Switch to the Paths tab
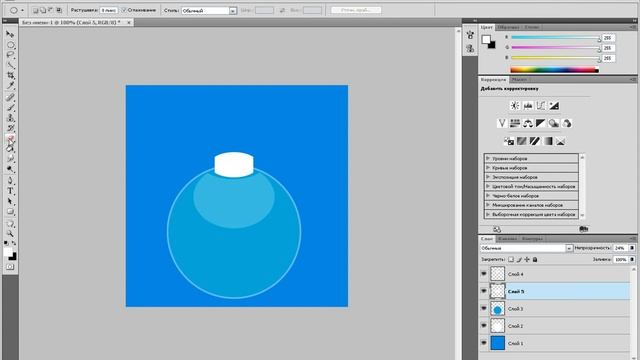Image resolution: width=640 pixels, height=360 pixels. point(532,239)
